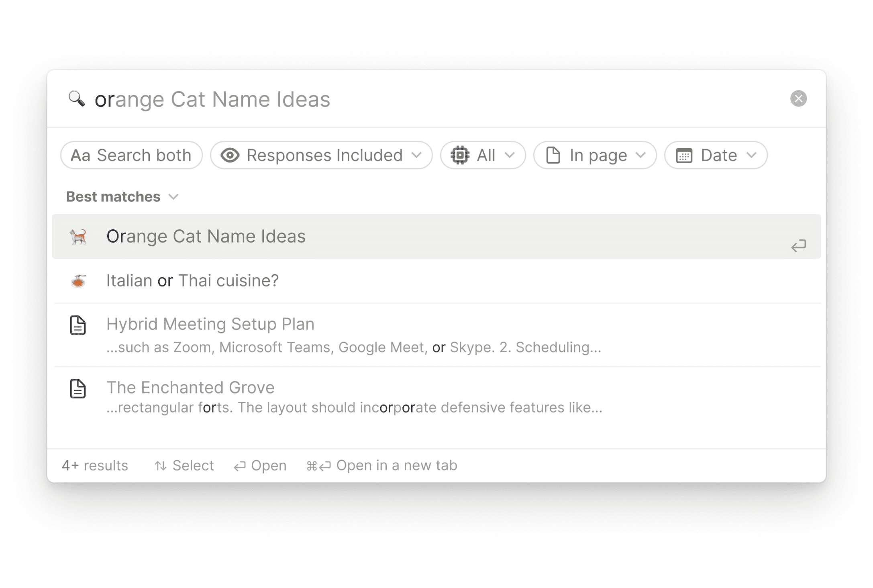Click the page icon in In page filter

coord(553,155)
